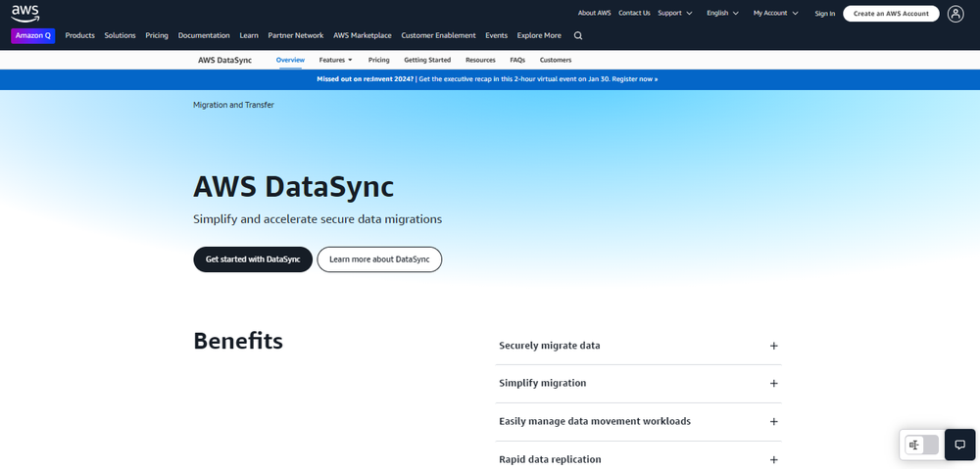
Task: Open the chat support icon
Action: [960, 445]
